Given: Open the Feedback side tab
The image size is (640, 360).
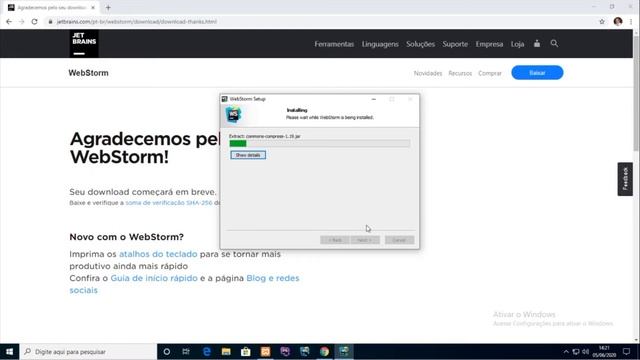Looking at the screenshot, I should pos(625,179).
